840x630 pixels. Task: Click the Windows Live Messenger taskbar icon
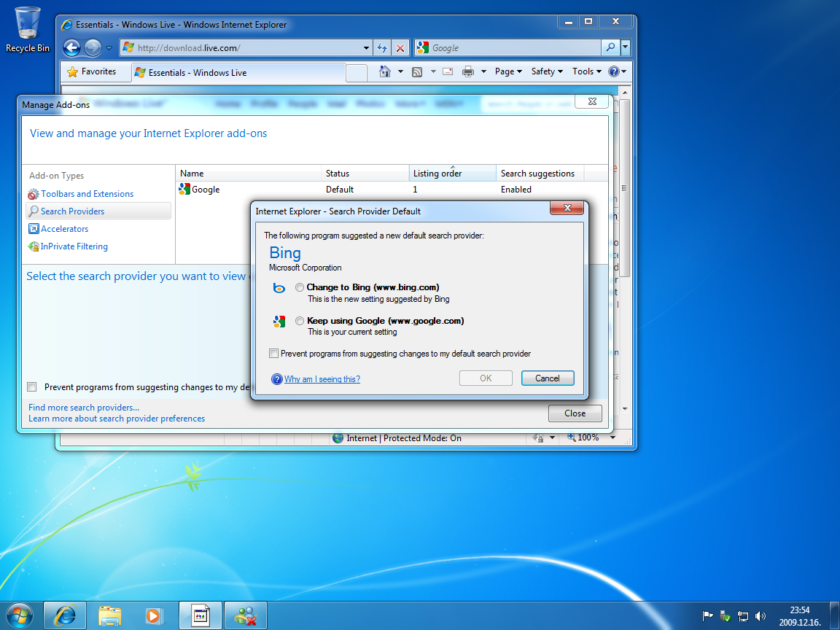click(x=245, y=615)
